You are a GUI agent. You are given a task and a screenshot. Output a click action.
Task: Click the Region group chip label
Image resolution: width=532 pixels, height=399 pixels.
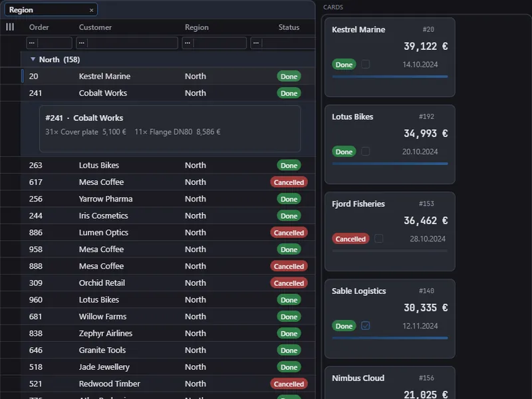pyautogui.click(x=21, y=10)
